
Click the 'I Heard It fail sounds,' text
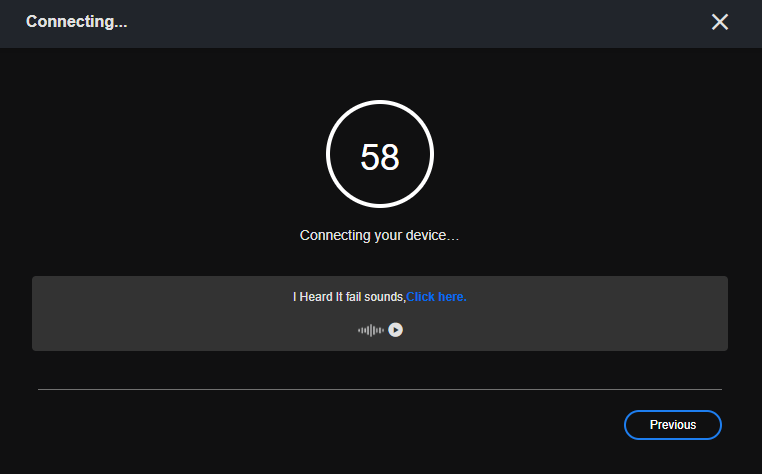[x=349, y=297]
